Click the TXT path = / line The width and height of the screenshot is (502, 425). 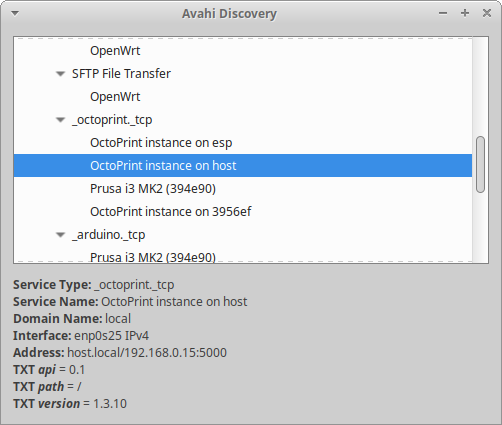point(47,387)
